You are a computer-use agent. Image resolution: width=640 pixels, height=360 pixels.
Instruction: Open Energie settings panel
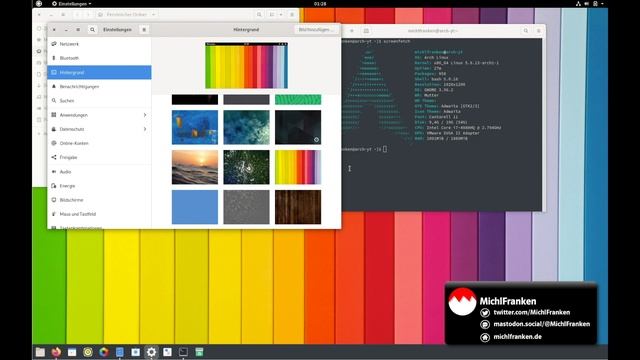pyautogui.click(x=99, y=186)
